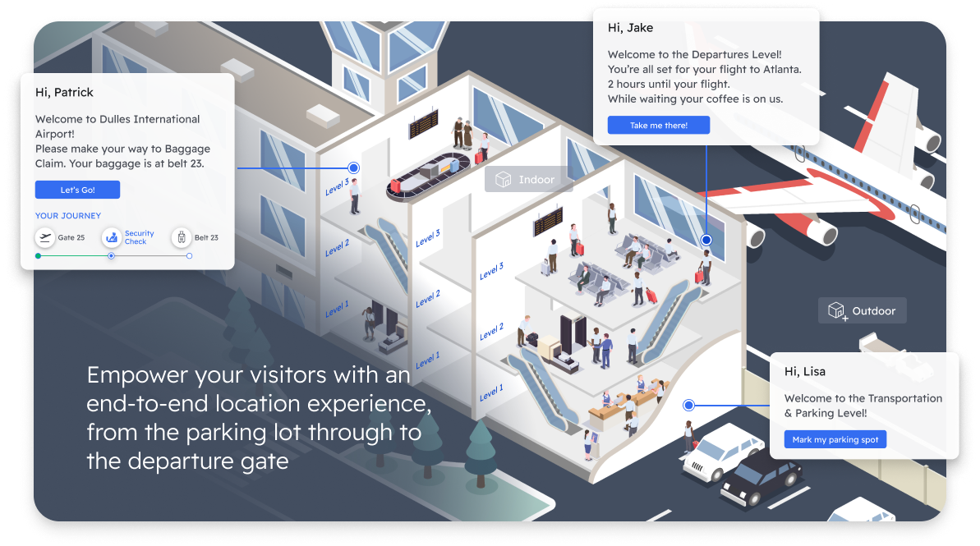The width and height of the screenshot is (980, 546).
Task: Click "Take me there!" in Jake's card
Action: coord(658,124)
